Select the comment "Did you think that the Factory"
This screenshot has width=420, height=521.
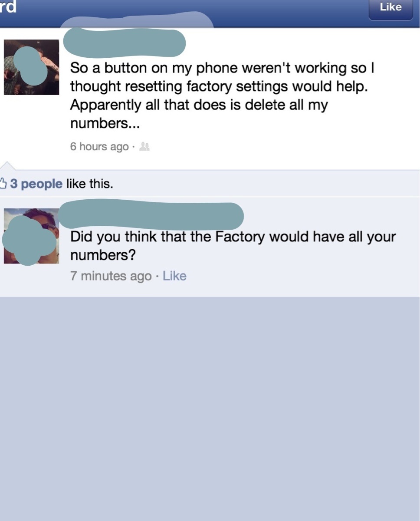click(x=233, y=246)
